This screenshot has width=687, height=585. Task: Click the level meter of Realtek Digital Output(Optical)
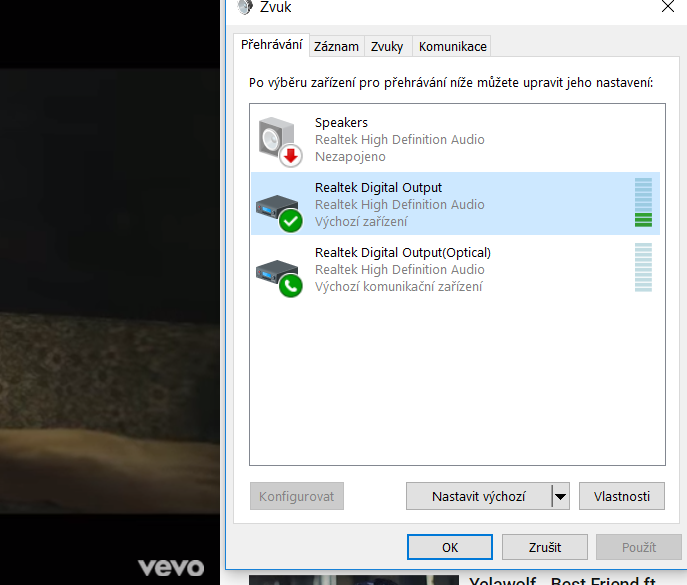(643, 267)
